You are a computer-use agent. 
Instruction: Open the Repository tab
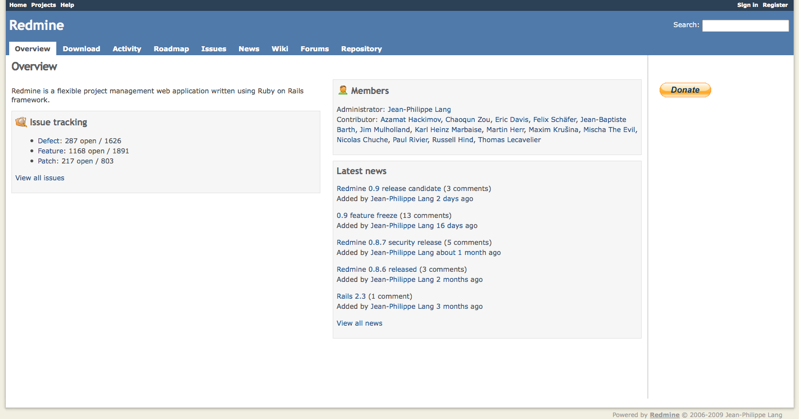coord(361,49)
